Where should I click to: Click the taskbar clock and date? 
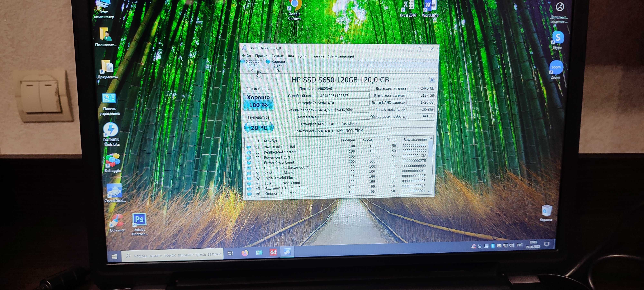pyautogui.click(x=533, y=244)
